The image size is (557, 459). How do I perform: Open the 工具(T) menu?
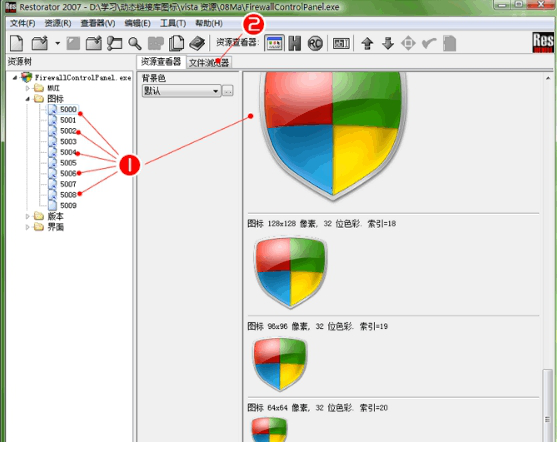pyautogui.click(x=173, y=23)
